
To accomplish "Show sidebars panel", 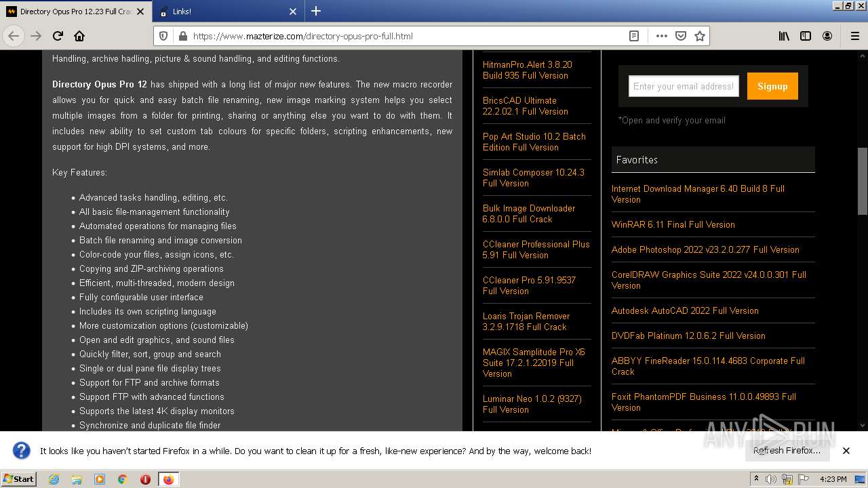I will (806, 36).
